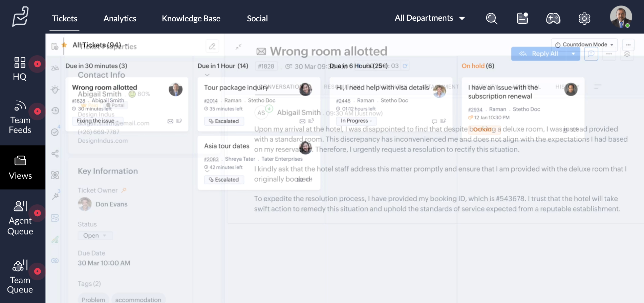Viewport: 644px width, 303px height.
Task: Click the comment bubble icon near Reply All
Action: pyautogui.click(x=591, y=54)
